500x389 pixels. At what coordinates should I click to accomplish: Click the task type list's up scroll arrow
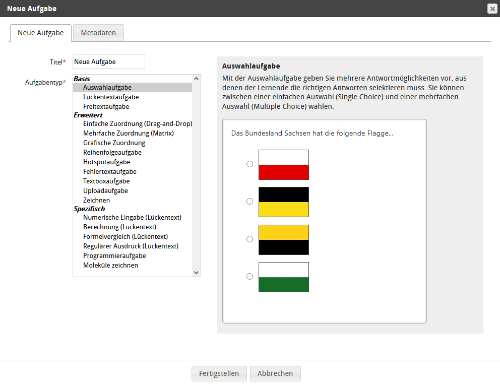[x=196, y=79]
